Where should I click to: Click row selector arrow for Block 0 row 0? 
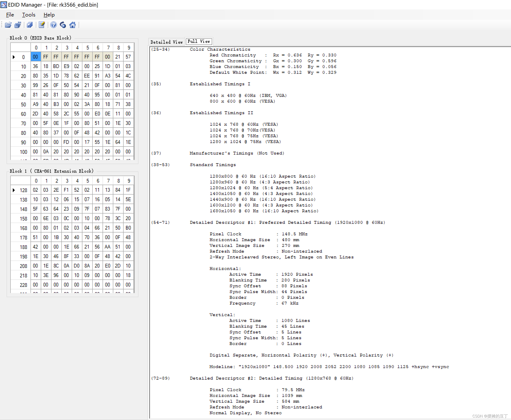point(14,57)
